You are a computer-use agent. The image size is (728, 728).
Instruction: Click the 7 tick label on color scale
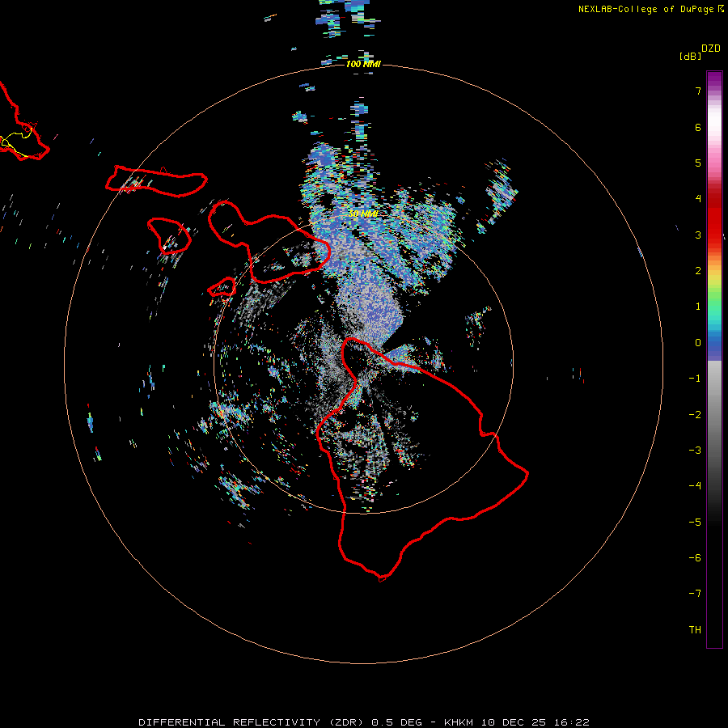[698, 91]
